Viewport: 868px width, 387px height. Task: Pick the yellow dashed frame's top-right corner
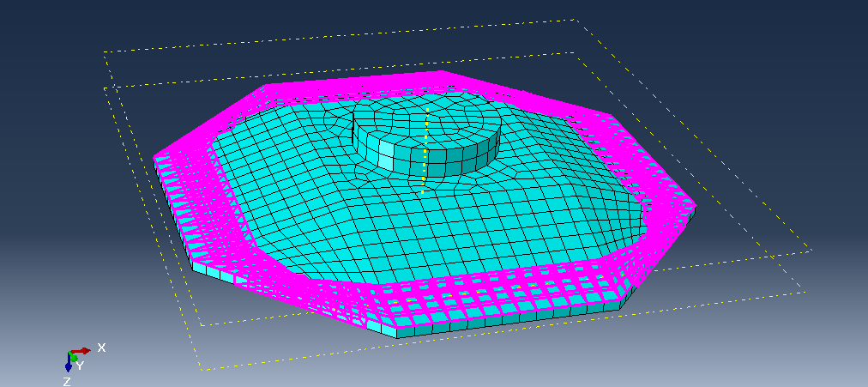tap(575, 20)
